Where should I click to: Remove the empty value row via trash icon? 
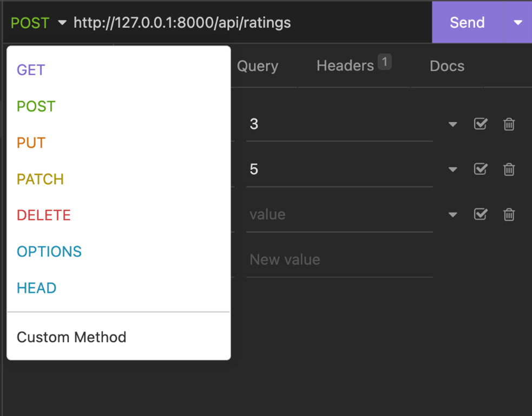tap(509, 214)
